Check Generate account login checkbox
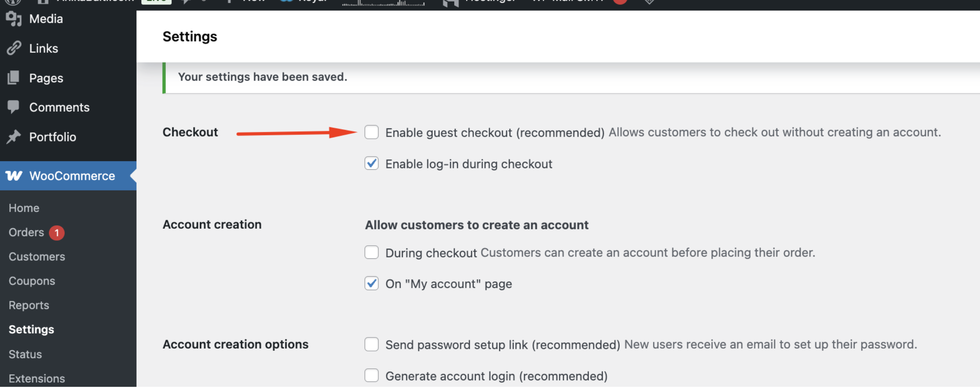Viewport: 980px width, 388px height. 371,376
